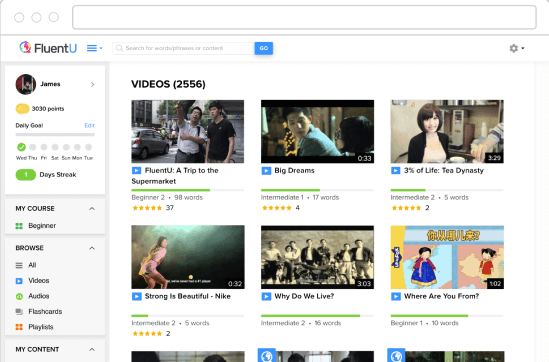Toggle Wednesday daily goal checkmark

point(21,147)
